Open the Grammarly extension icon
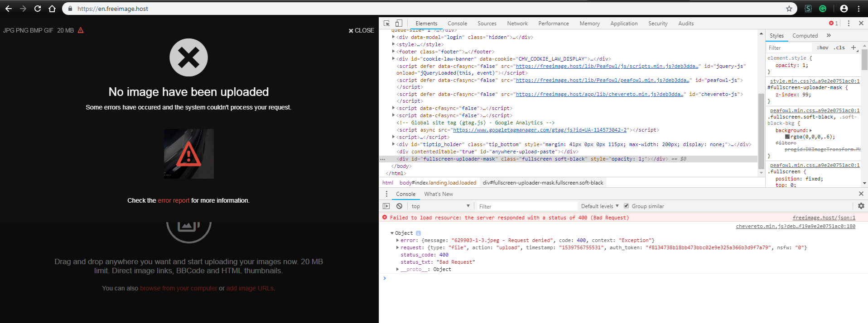This screenshot has width=868, height=323. pyautogui.click(x=823, y=9)
